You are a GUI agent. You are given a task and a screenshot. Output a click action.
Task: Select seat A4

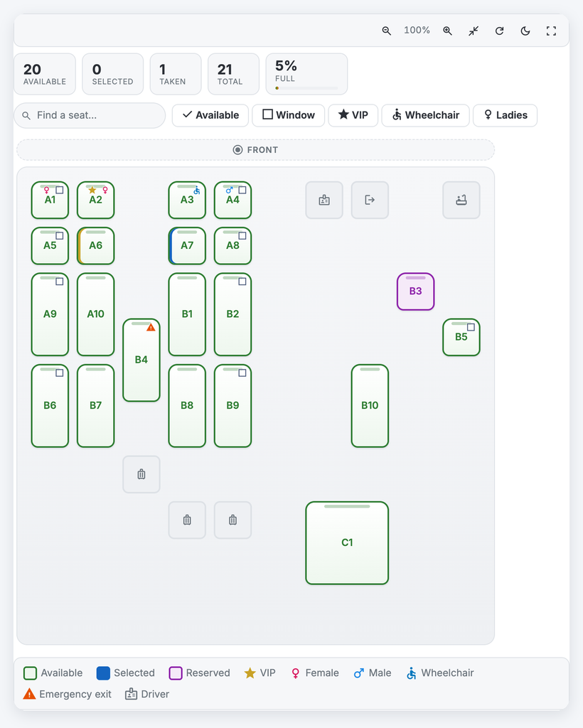point(232,200)
